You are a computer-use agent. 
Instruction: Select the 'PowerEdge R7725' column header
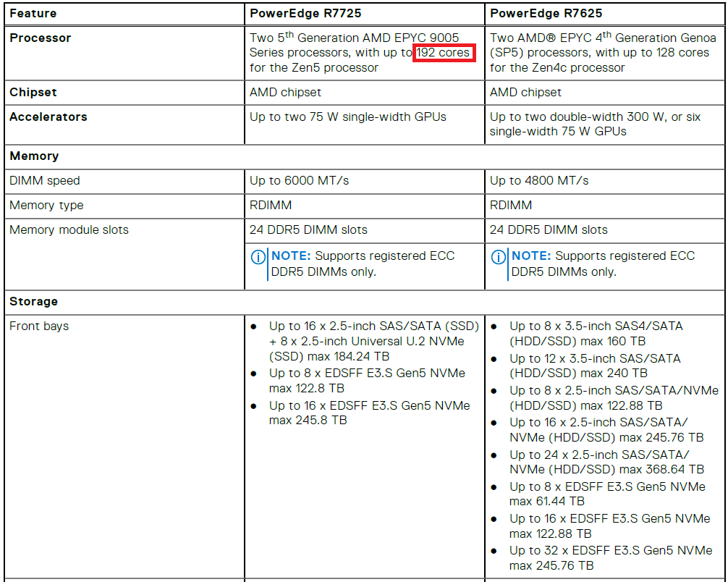tap(305, 13)
